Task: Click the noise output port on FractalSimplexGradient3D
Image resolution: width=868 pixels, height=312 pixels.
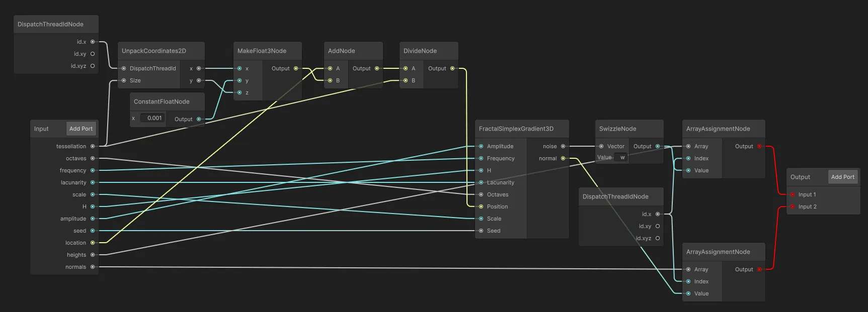Action: 563,146
